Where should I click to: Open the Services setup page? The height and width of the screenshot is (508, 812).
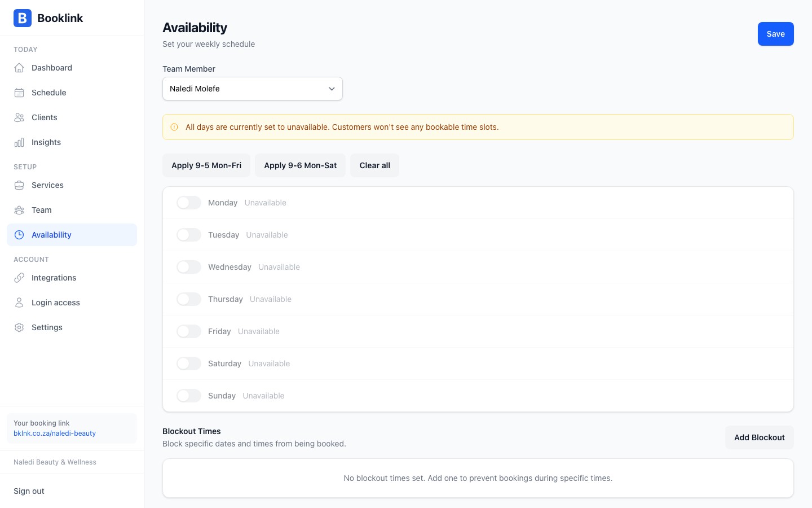click(x=72, y=185)
